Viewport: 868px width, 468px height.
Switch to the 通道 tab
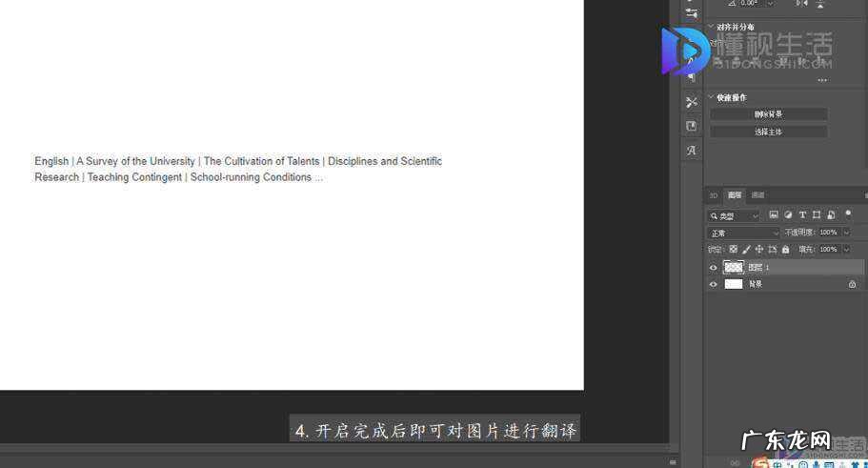[757, 195]
